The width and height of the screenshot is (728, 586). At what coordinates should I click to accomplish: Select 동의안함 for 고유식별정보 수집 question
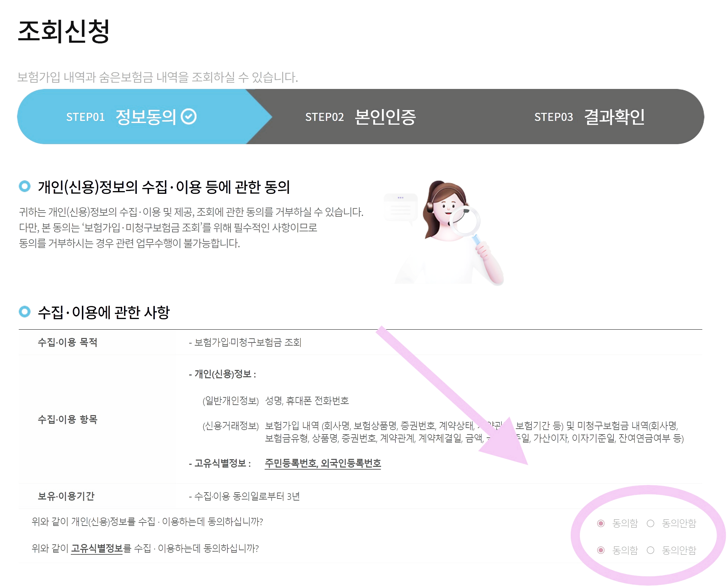[651, 550]
